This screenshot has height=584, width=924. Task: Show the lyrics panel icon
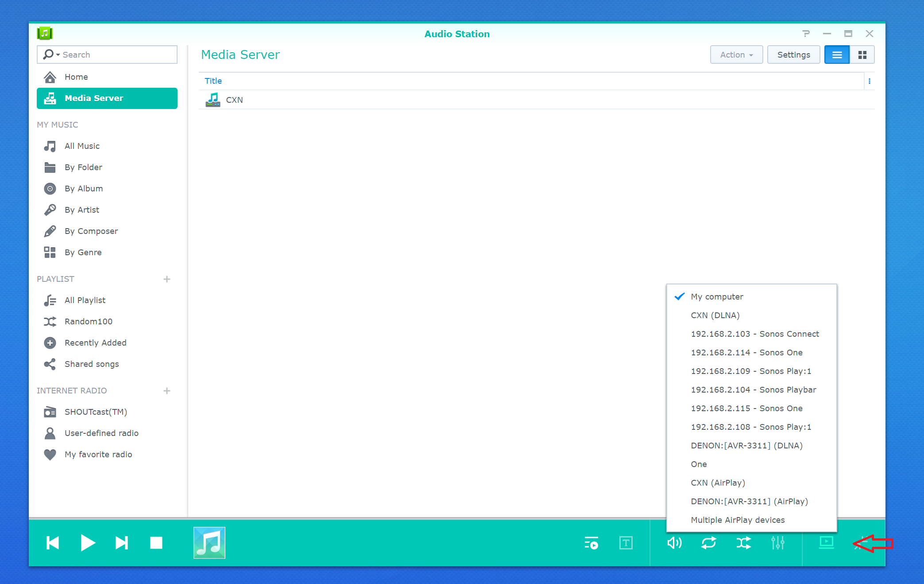click(x=626, y=543)
